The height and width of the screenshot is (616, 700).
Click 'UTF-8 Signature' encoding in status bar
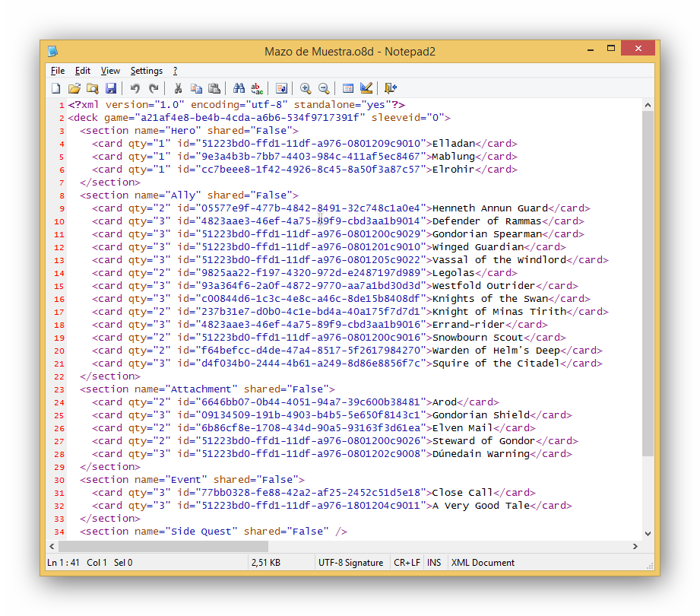(x=351, y=563)
